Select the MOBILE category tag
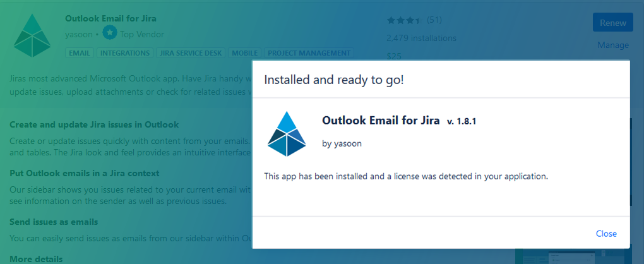This screenshot has width=644, height=264. pos(245,53)
